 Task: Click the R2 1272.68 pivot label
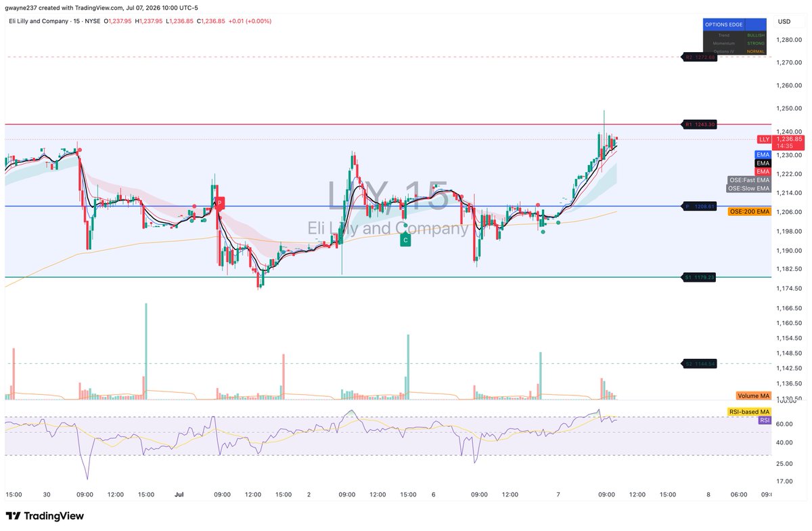[700, 58]
